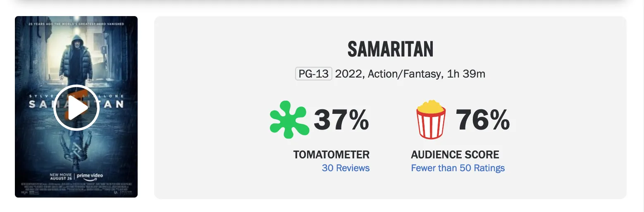
Task: Click the PG-13 rating badge
Action: pyautogui.click(x=313, y=74)
